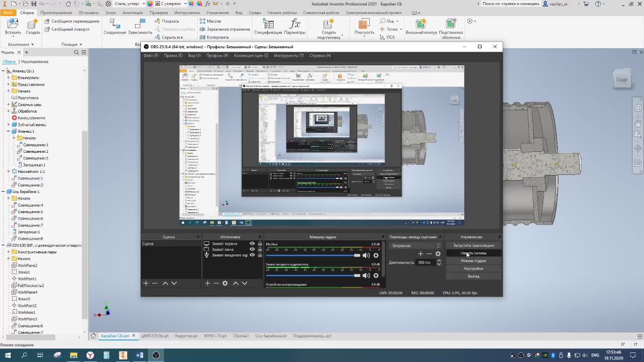Click the Копировать components tool
The image size is (644, 362).
pyautogui.click(x=214, y=37)
